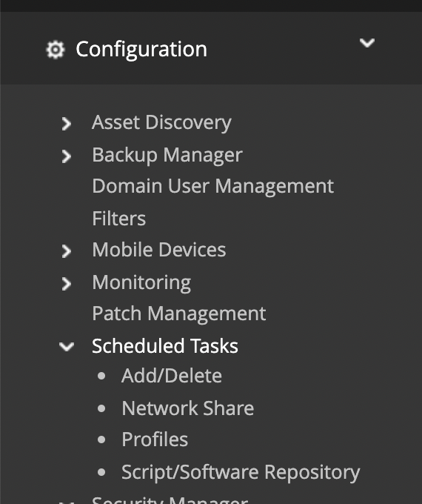Image resolution: width=422 pixels, height=504 pixels.
Task: Open Profiles under Scheduled Tasks
Action: 155,440
